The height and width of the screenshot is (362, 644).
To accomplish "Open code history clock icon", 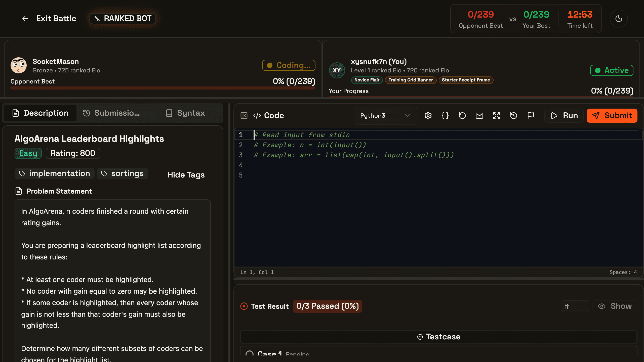I will click(513, 116).
